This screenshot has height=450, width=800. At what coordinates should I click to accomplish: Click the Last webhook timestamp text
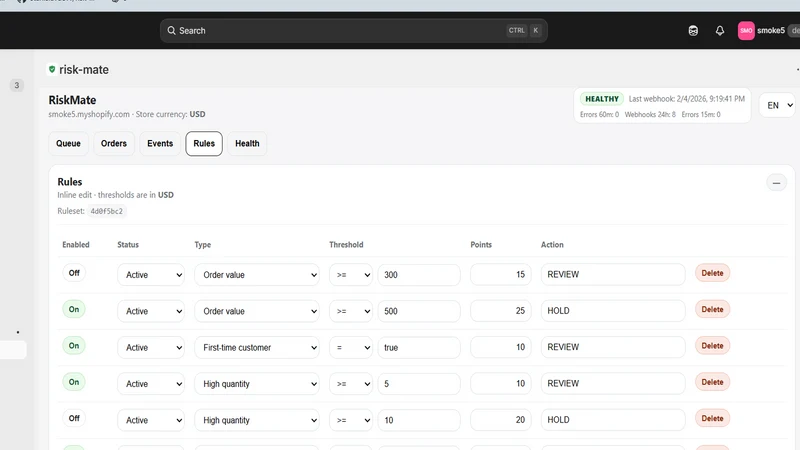point(686,99)
